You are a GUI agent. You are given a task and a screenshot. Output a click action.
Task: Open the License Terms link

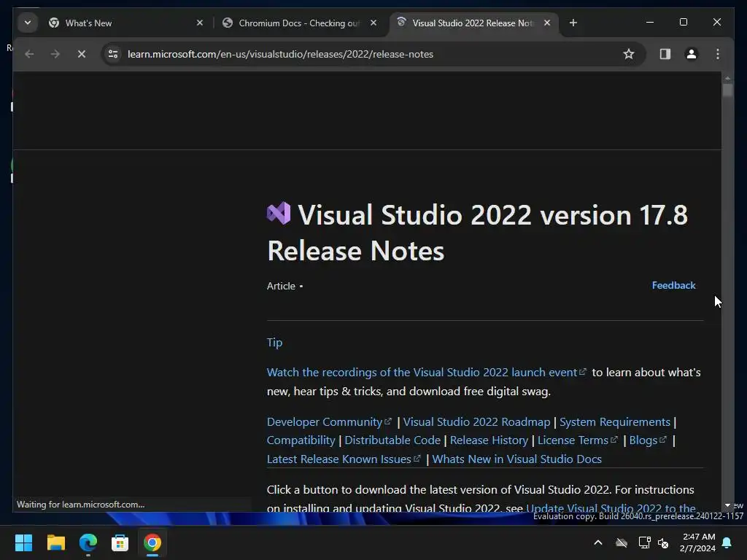578,440
